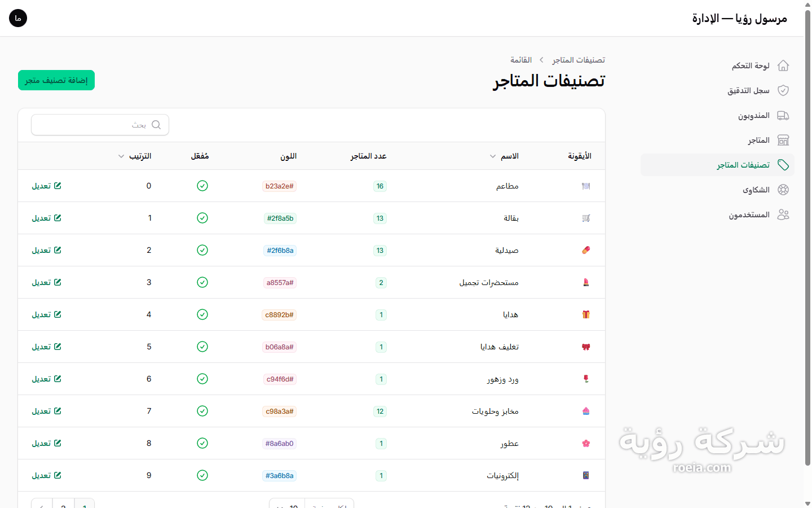Click the #c8892b color badge

(280, 315)
